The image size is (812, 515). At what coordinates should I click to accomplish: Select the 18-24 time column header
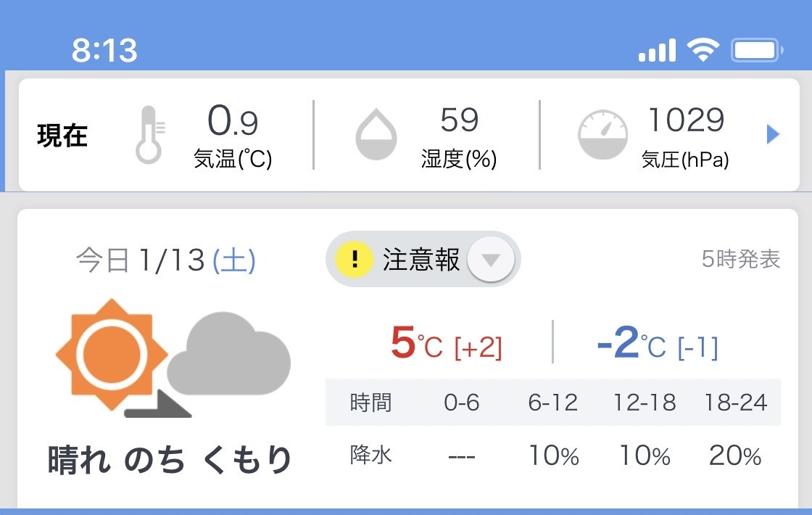[735, 403]
